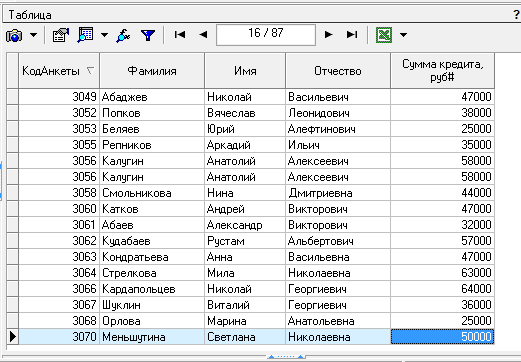Viewport: 521px width, 362px height.
Task: Click the sort triangle in КодАнкеты header
Action: tap(90, 71)
